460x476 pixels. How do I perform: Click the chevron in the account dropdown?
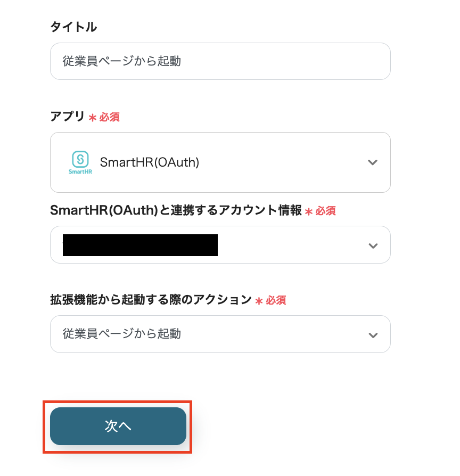373,245
